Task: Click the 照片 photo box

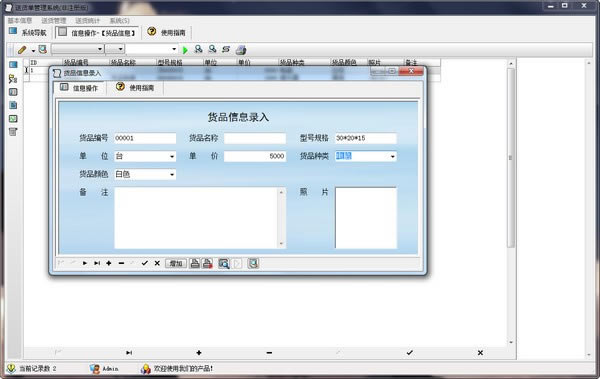Action: [366, 218]
